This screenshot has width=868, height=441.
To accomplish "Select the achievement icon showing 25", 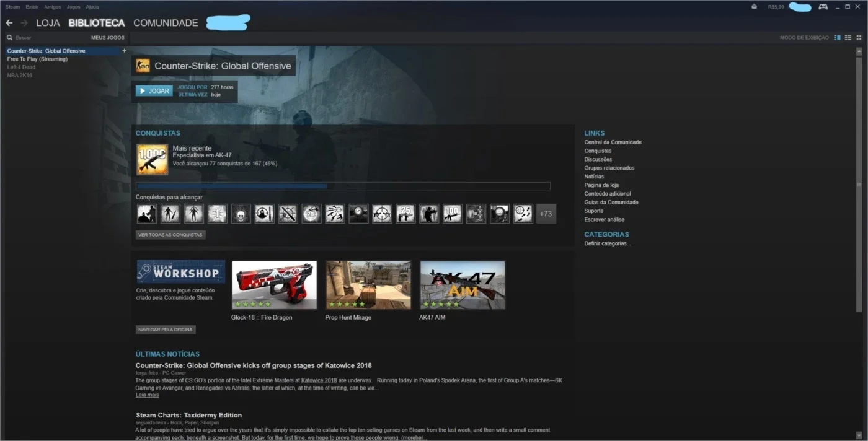I will [405, 214].
